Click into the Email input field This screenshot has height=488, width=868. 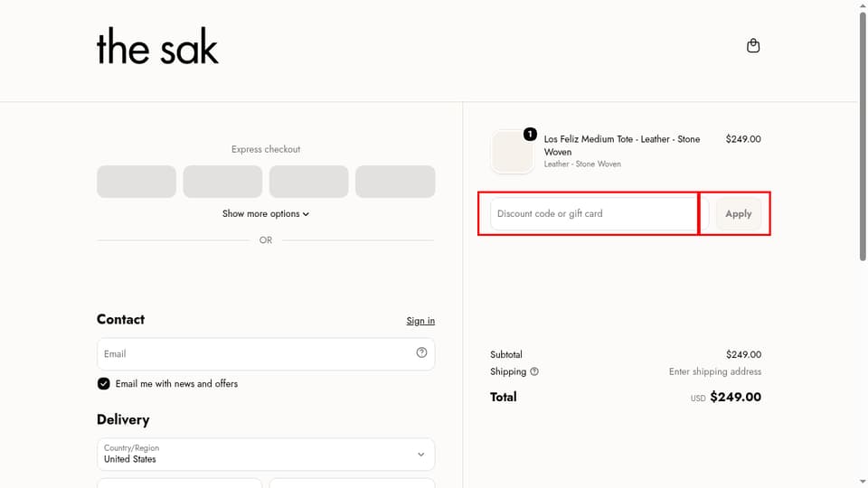pyautogui.click(x=266, y=354)
